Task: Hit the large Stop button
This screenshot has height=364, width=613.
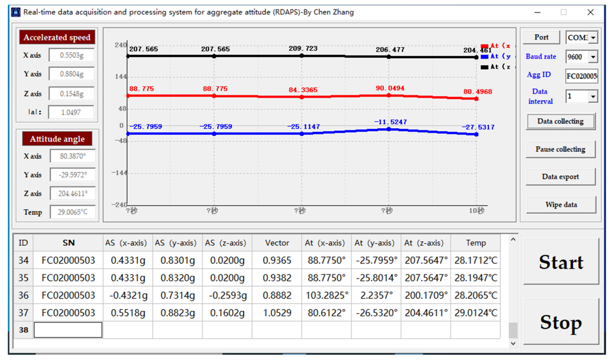Action: [x=561, y=322]
